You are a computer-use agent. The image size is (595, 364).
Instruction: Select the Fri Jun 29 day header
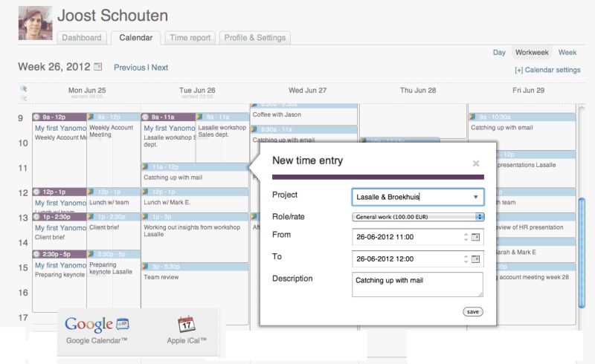(528, 90)
